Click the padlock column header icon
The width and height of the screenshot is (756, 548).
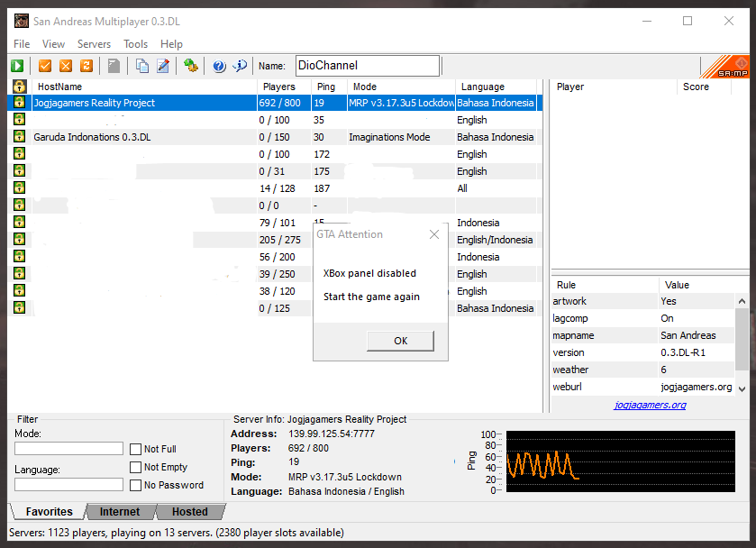tap(19, 87)
